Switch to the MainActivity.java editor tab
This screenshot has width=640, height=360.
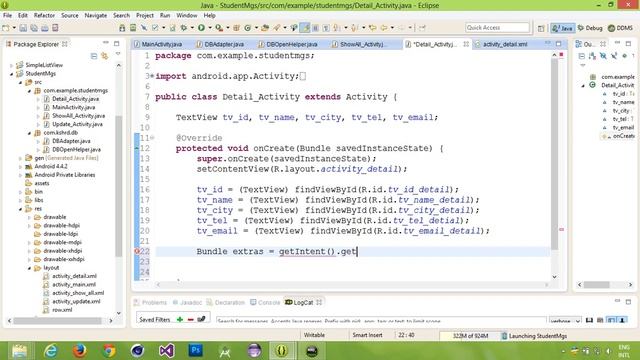click(x=158, y=44)
